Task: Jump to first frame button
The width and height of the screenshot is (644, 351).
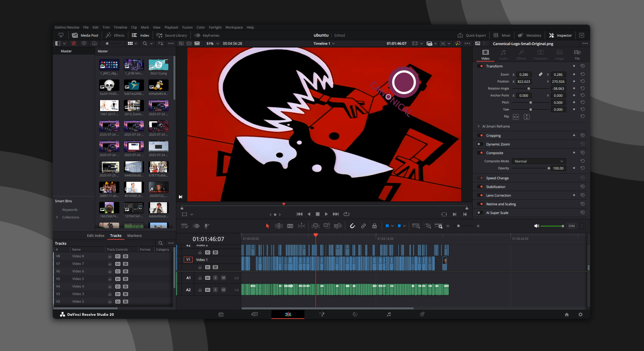Action: coord(299,214)
